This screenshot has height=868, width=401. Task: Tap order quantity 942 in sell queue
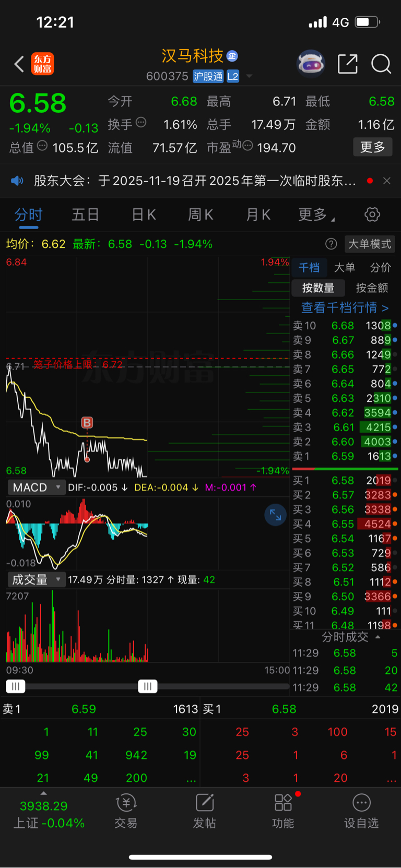coord(136,755)
